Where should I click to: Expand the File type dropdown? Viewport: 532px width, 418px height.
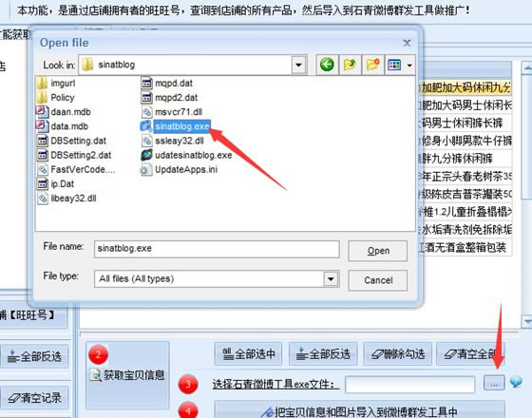[x=331, y=279]
